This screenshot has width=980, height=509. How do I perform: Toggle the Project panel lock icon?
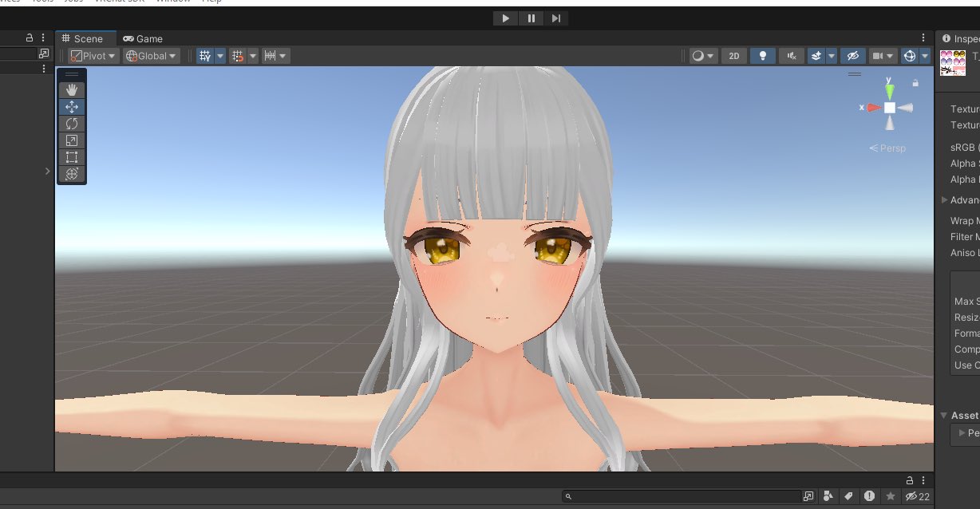click(x=909, y=480)
